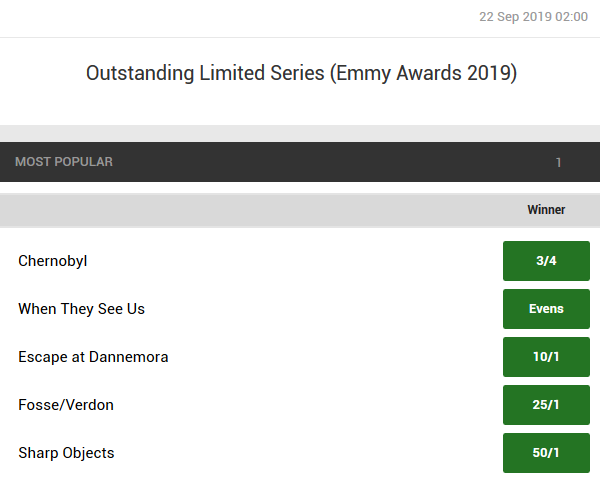Viewport: 600px width, 480px height.
Task: Pick the 10/1 odds button
Action: point(546,357)
